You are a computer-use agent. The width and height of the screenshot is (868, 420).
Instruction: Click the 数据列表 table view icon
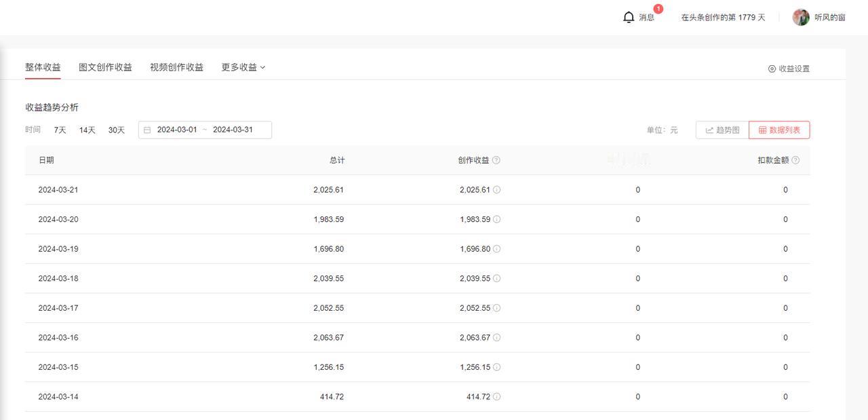point(763,130)
